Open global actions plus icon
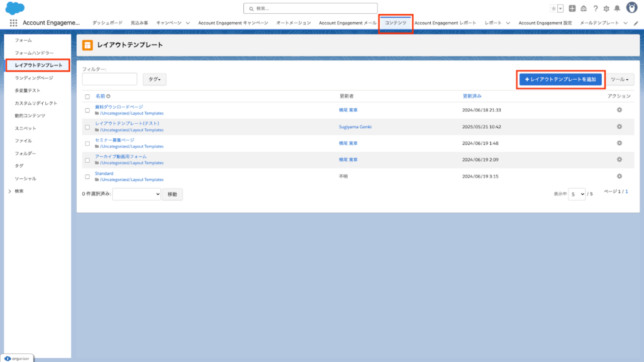Image resolution: width=644 pixels, height=362 pixels. pyautogui.click(x=572, y=9)
